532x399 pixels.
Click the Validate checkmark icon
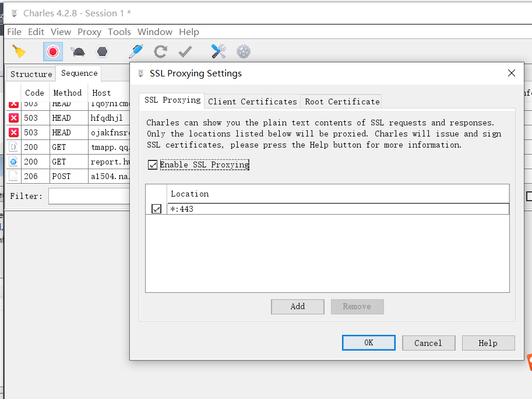point(185,51)
